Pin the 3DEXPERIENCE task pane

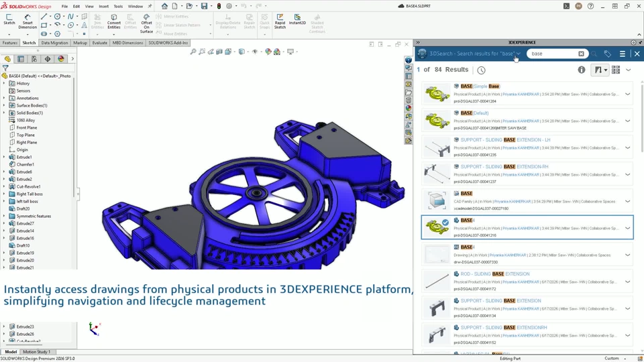(640, 42)
